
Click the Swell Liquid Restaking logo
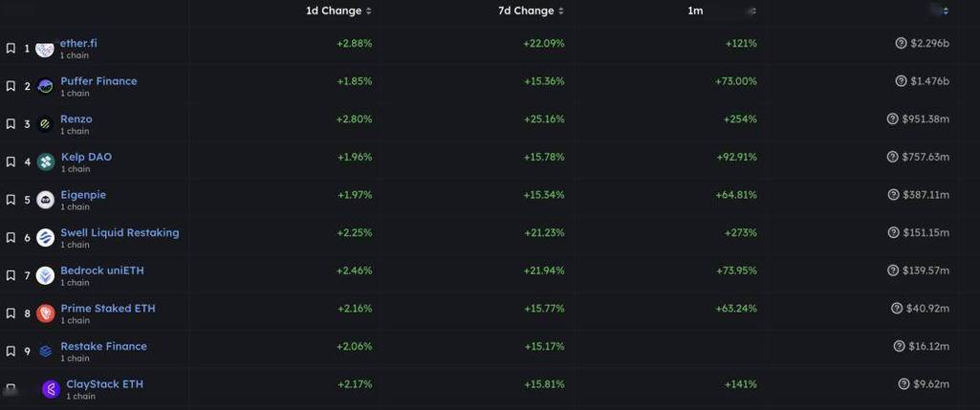tap(45, 238)
